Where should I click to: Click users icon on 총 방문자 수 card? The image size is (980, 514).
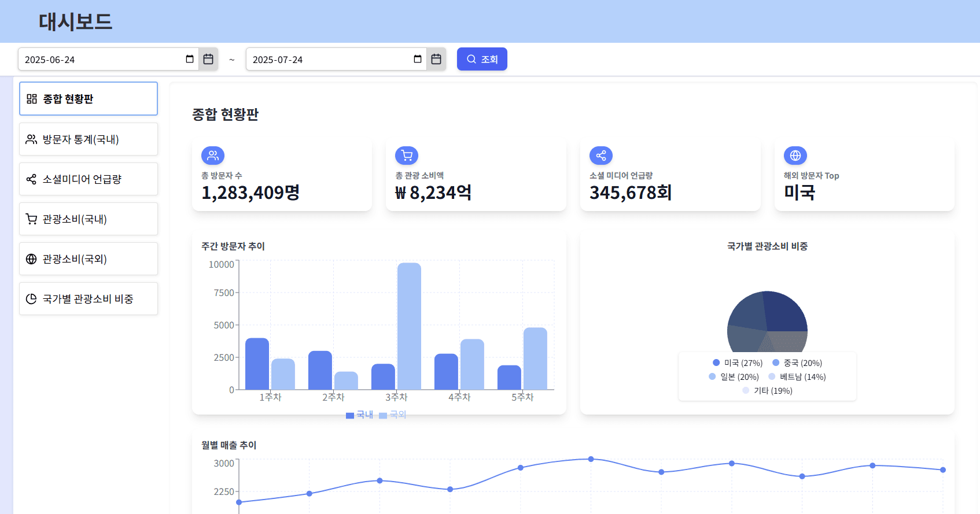(213, 156)
